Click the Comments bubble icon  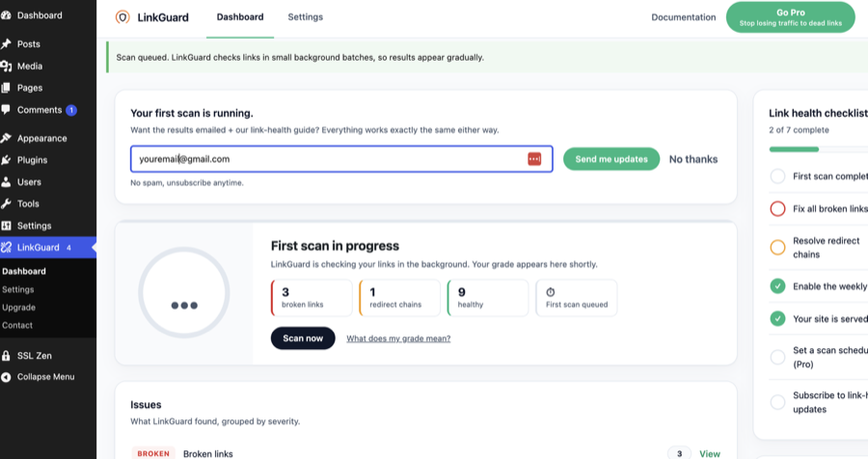point(6,110)
